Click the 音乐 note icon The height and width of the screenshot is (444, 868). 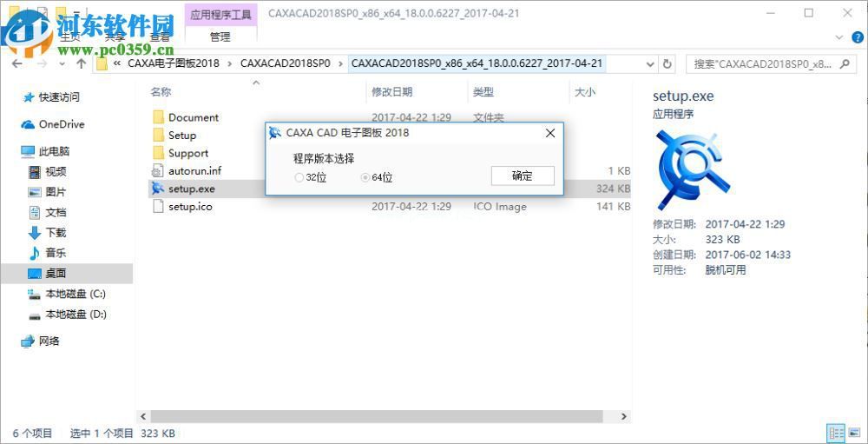(35, 253)
